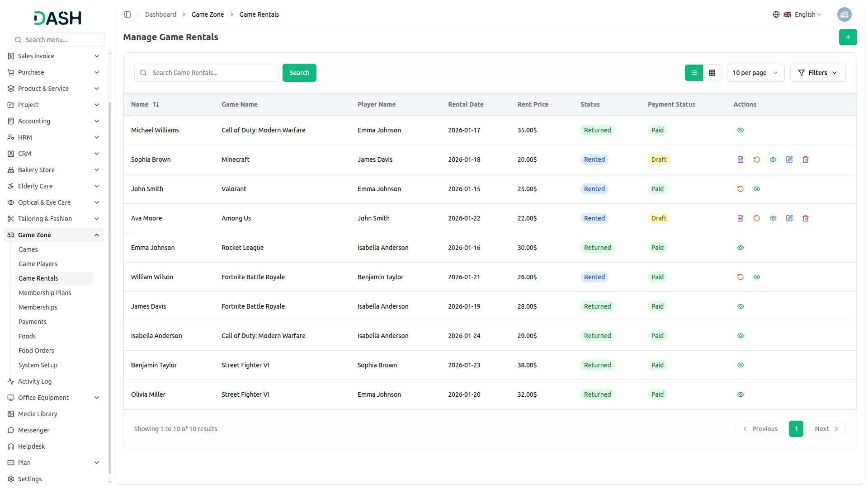The width and height of the screenshot is (868, 488).
Task: Expand the HRM sidebar section
Action: pyautogui.click(x=54, y=137)
